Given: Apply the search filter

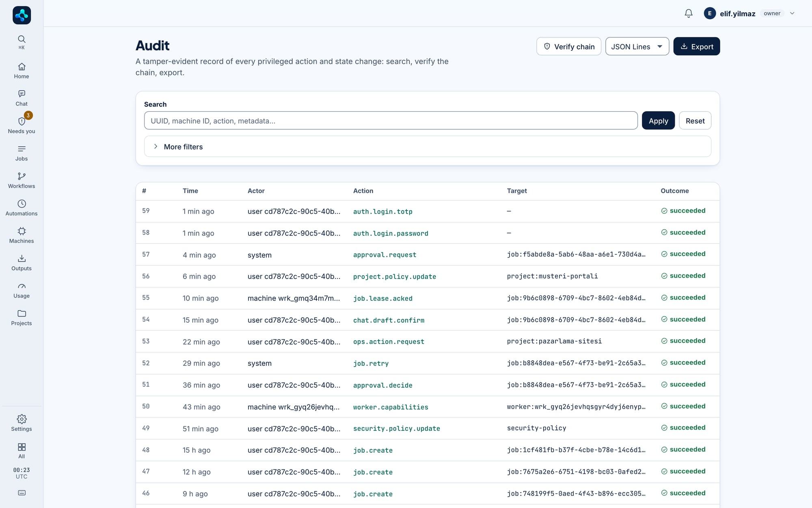Looking at the screenshot, I should click(658, 121).
